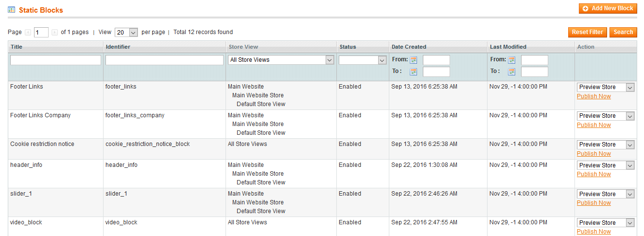Open Date Created To calendar icon
This screenshot has width=644, height=236.
[x=414, y=72]
